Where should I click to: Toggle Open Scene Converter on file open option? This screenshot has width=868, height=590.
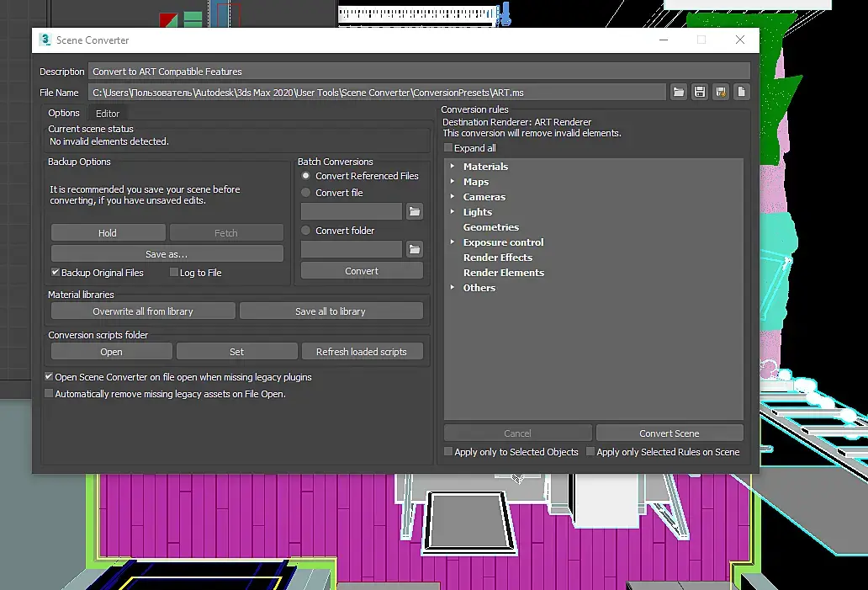[49, 377]
